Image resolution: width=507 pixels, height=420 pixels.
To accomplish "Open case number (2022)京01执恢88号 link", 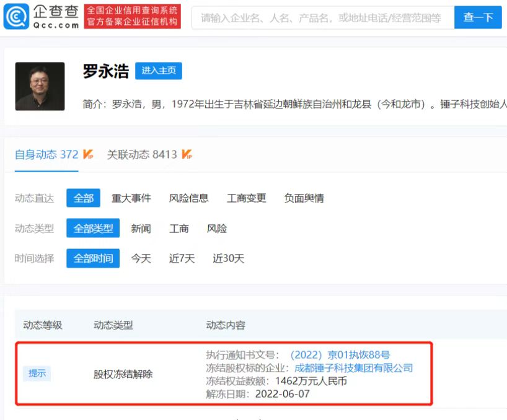I will pos(340,355).
